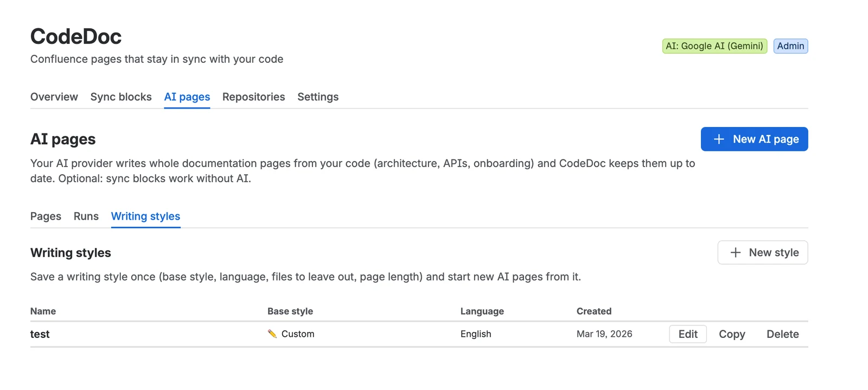Switch to the Sync blocks tab
868x390 pixels.
121,97
